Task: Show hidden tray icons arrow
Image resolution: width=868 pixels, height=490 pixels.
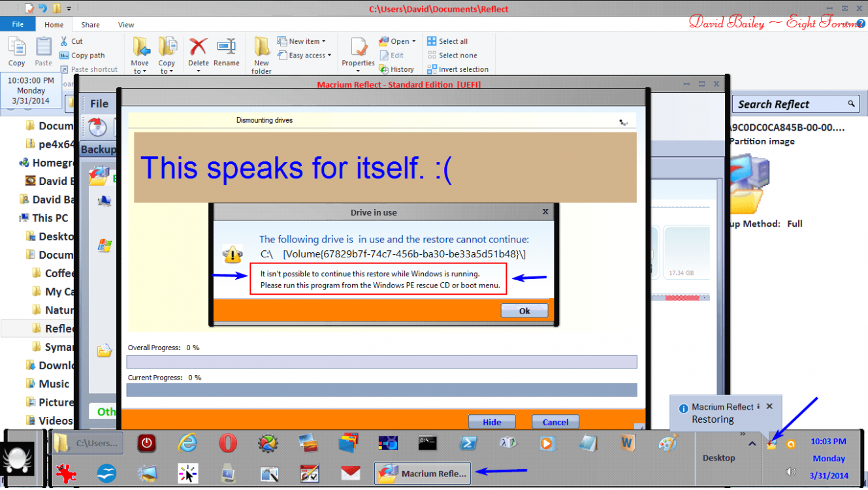Action: click(752, 444)
